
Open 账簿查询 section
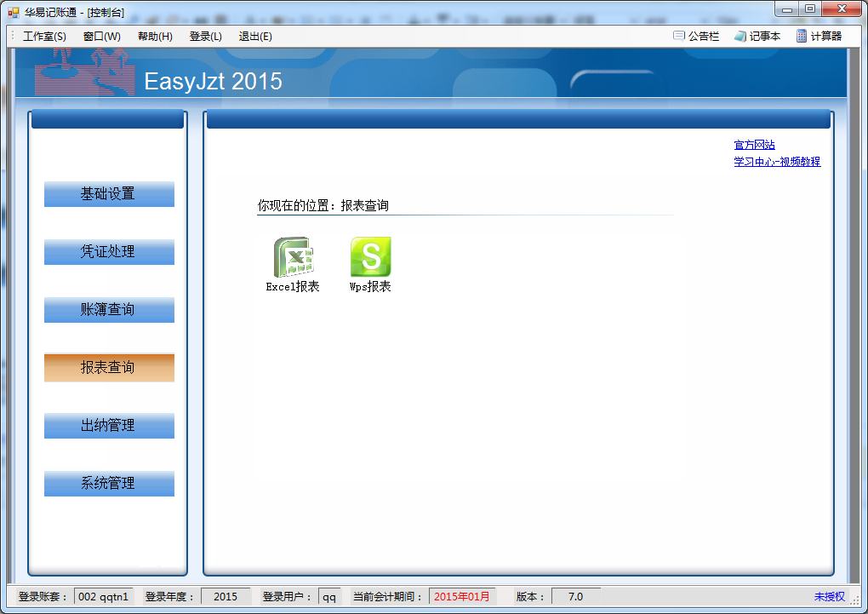tap(109, 310)
